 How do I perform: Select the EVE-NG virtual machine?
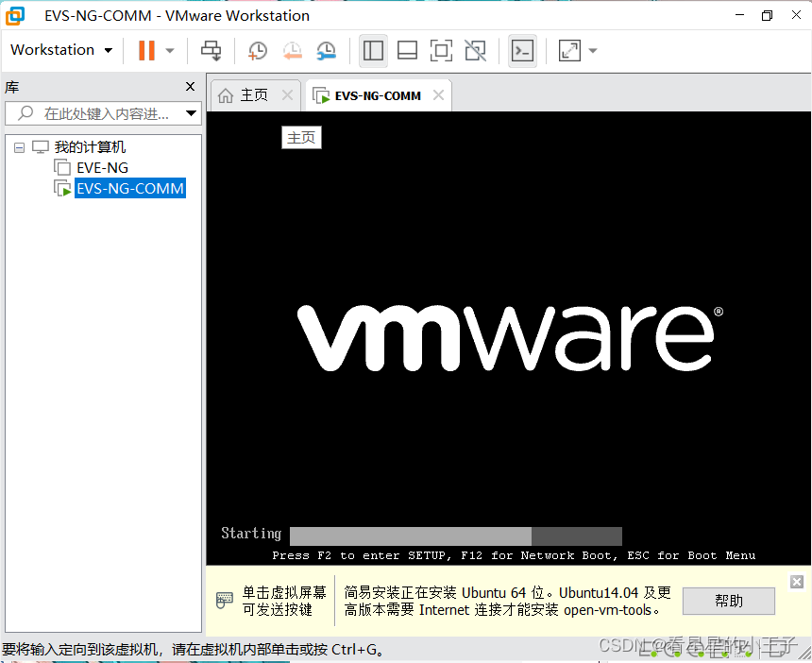(x=102, y=168)
